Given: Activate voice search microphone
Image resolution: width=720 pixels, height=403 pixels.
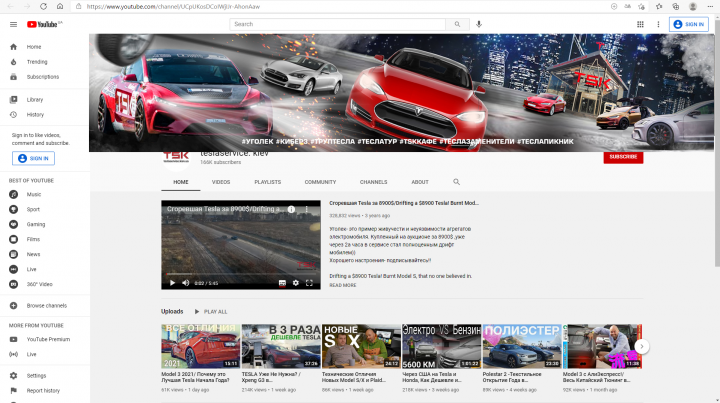Looking at the screenshot, I should point(479,24).
